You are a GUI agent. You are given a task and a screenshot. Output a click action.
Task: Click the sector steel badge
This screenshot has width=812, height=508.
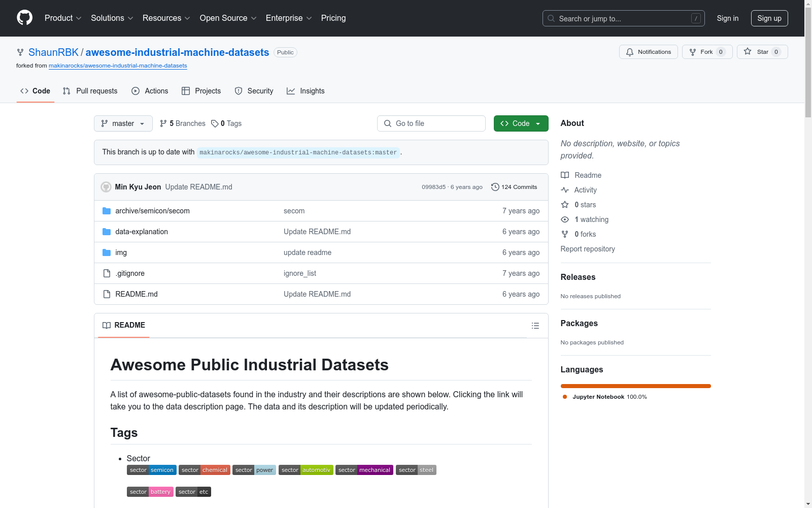click(416, 470)
